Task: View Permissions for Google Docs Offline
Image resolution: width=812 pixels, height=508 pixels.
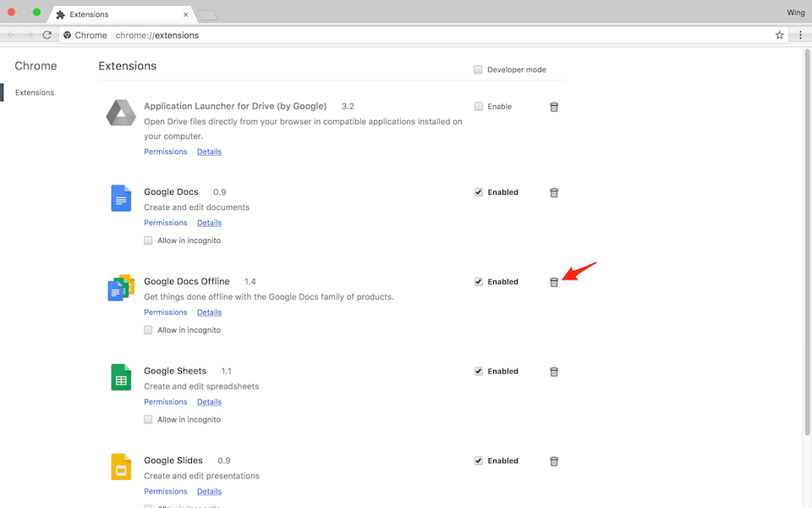Action: pos(165,312)
